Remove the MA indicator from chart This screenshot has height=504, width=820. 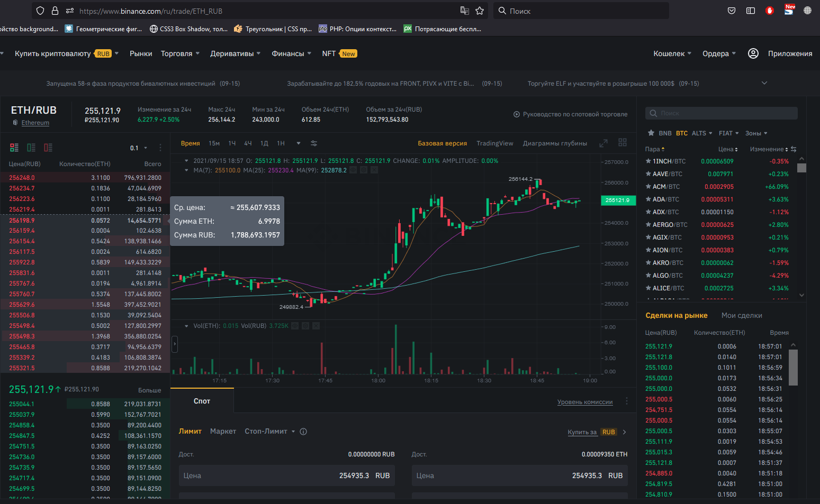point(374,170)
